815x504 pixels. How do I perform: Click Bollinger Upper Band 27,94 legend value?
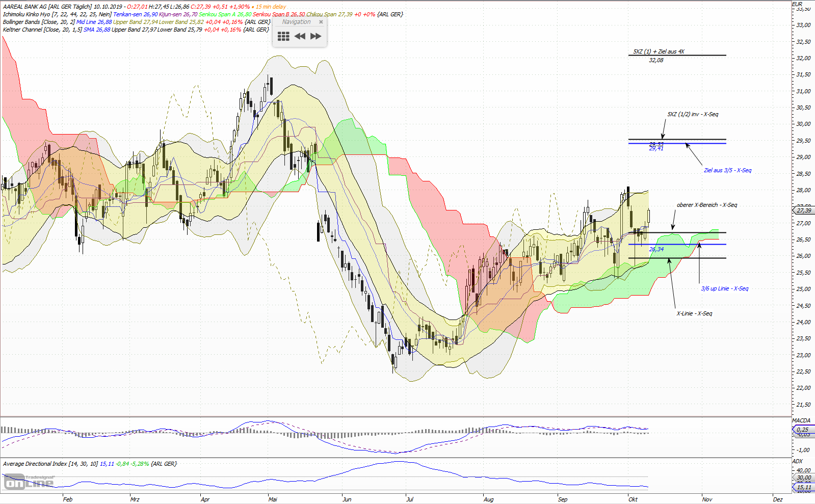(135, 22)
